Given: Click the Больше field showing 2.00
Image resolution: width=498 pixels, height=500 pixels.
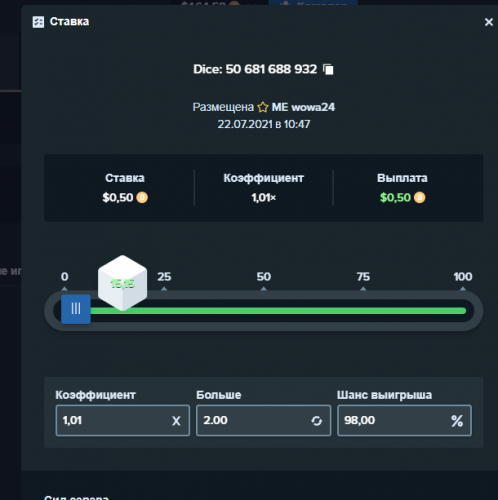Looking at the screenshot, I should [264, 420].
